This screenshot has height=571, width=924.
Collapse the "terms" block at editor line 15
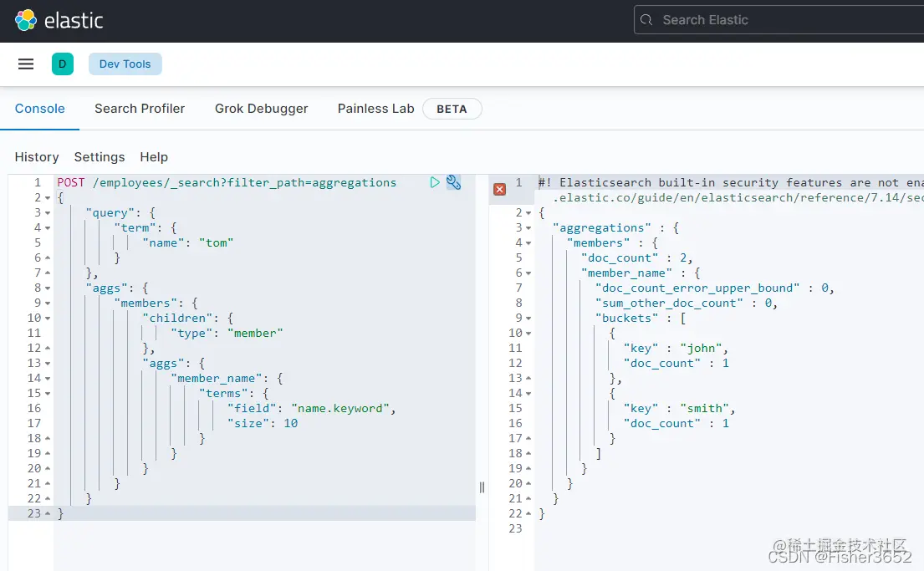click(x=48, y=394)
